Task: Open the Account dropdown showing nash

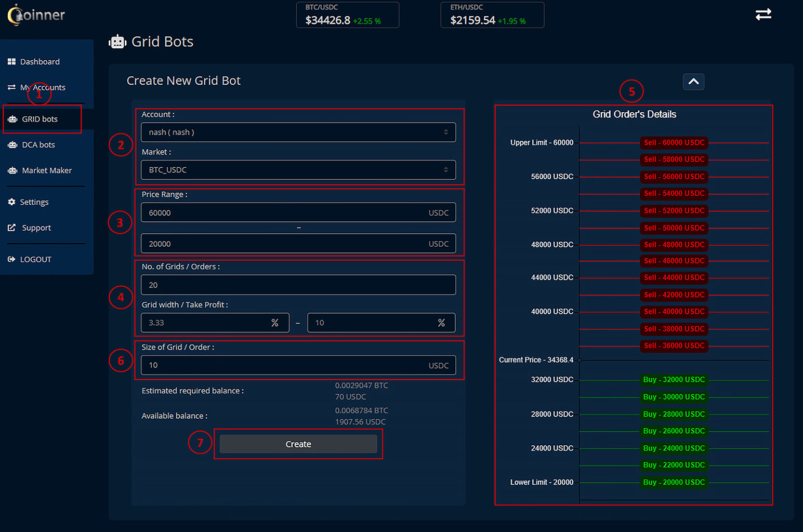Action: [x=298, y=132]
